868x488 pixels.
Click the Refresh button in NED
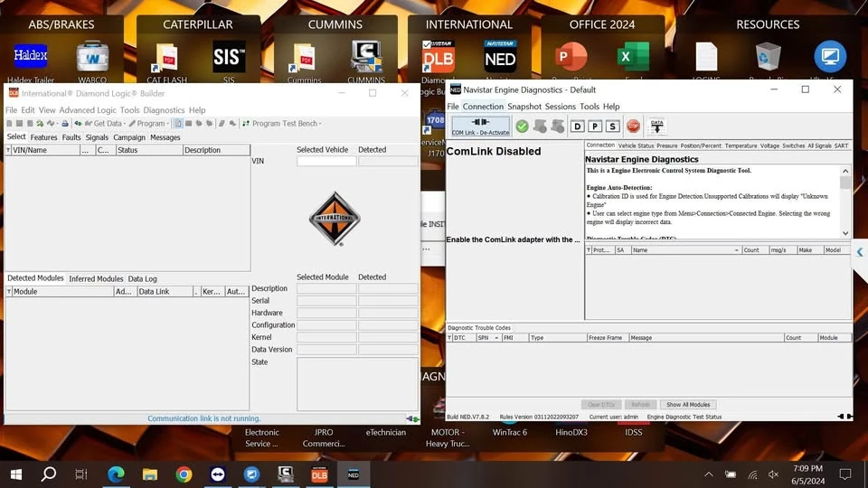(x=640, y=405)
